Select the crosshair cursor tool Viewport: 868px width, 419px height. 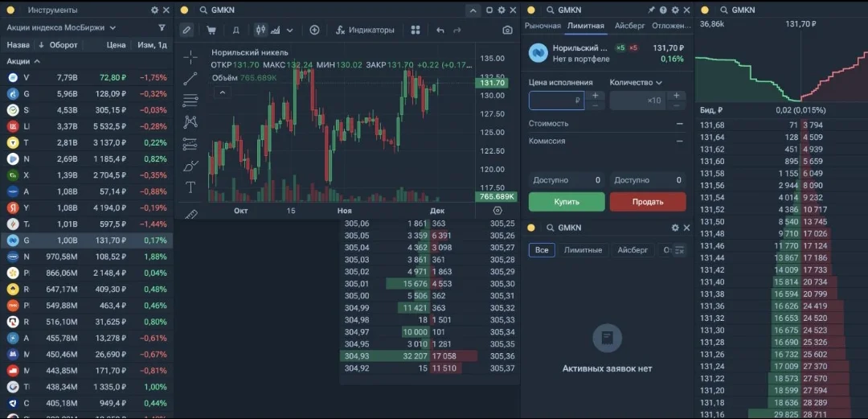point(190,56)
